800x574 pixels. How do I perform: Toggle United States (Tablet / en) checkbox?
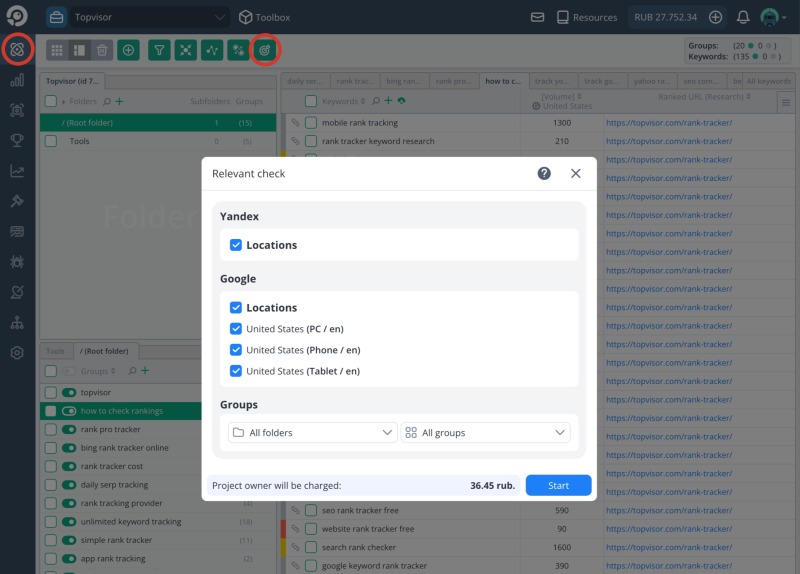click(x=236, y=371)
